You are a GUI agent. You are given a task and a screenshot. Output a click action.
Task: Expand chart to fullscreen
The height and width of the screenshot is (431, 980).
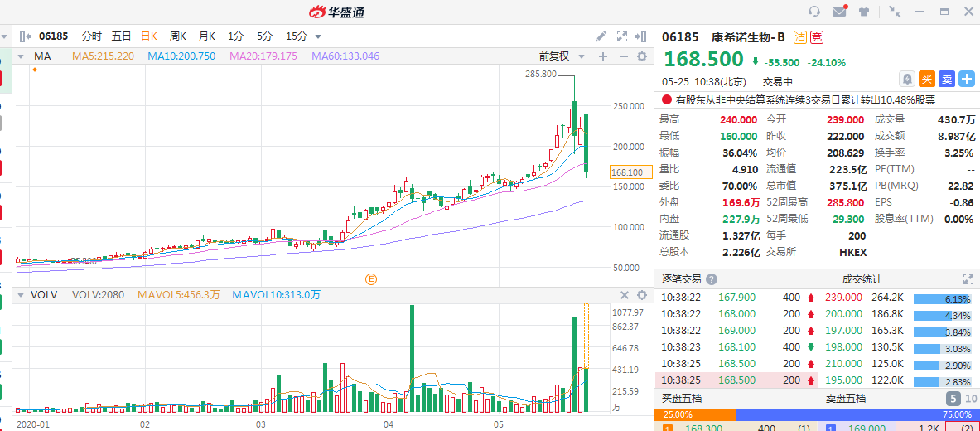pos(622,36)
